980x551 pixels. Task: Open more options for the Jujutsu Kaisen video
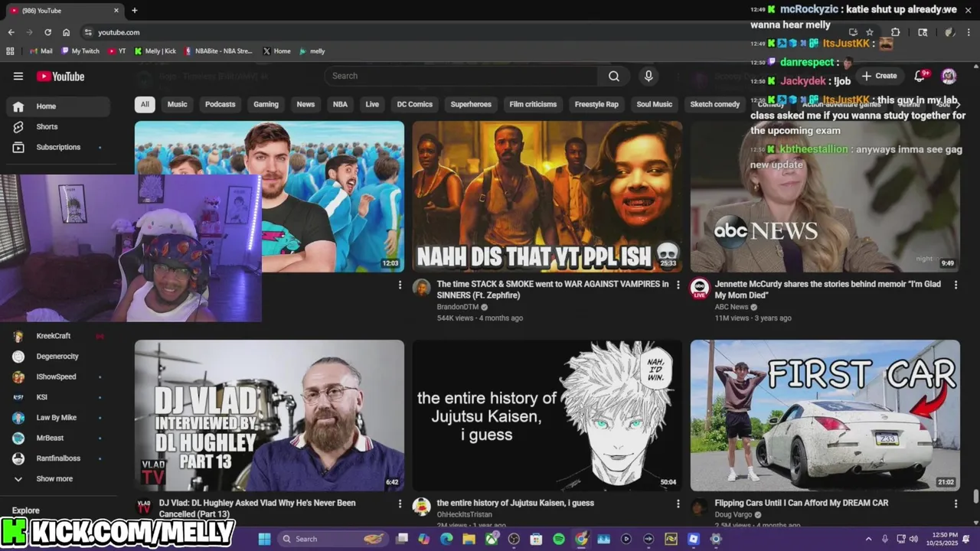point(678,504)
